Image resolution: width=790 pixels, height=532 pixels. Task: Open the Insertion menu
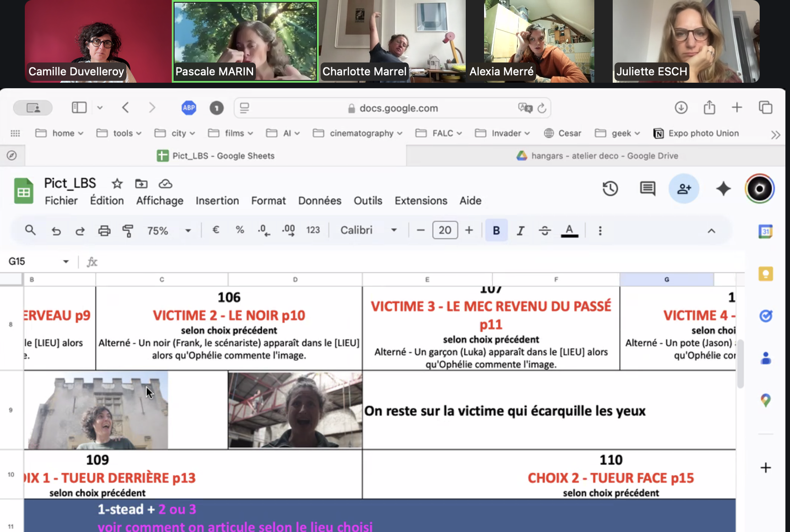217,201
